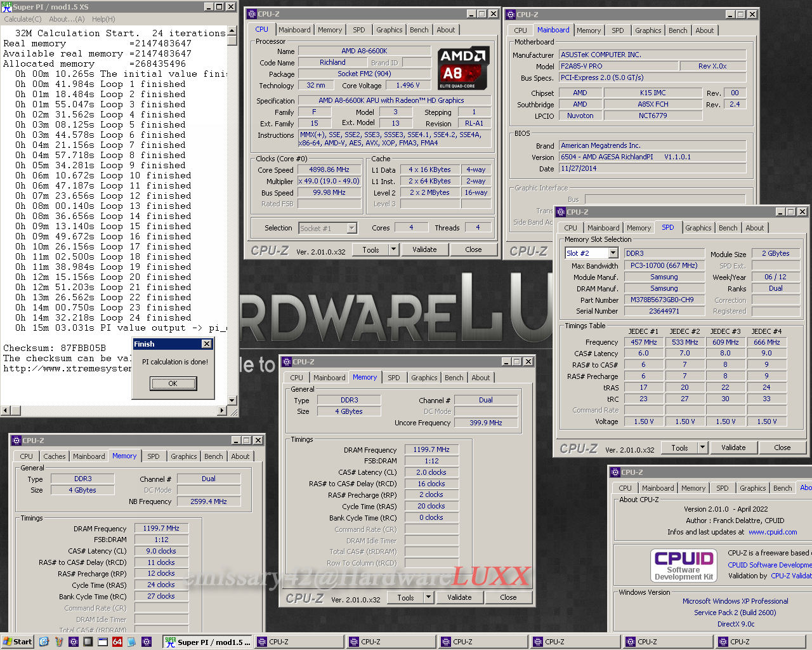Open the About...(A) menu in Super PI

point(67,19)
